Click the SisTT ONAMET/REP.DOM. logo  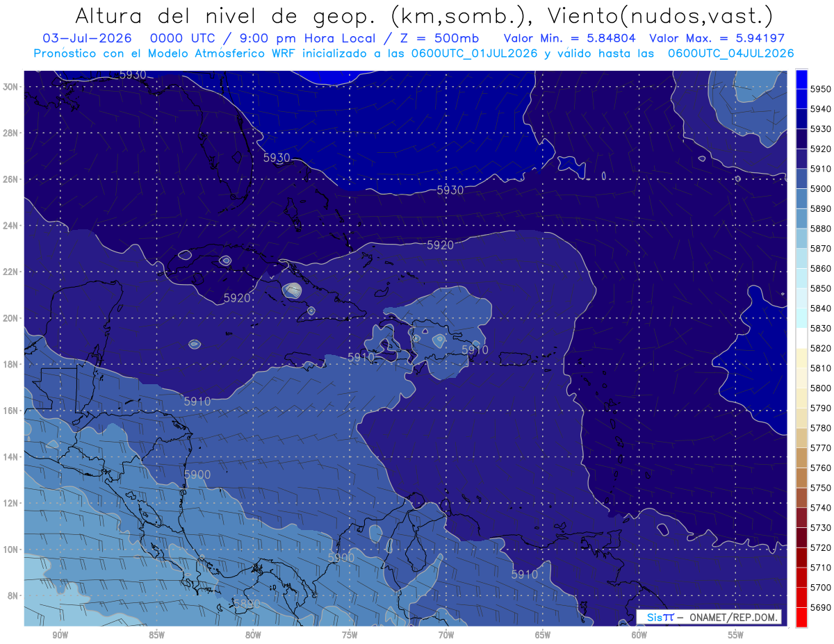[710, 616]
